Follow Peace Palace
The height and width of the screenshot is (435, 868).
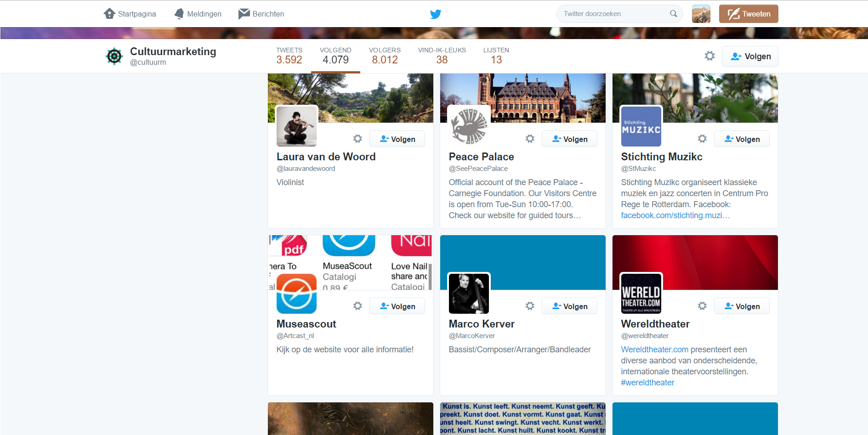pyautogui.click(x=569, y=139)
